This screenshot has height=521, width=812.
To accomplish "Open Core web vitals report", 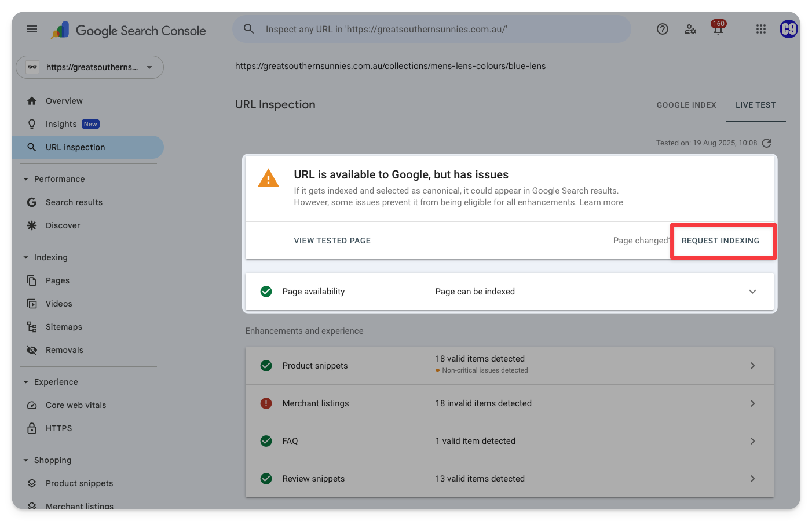I will [x=76, y=405].
